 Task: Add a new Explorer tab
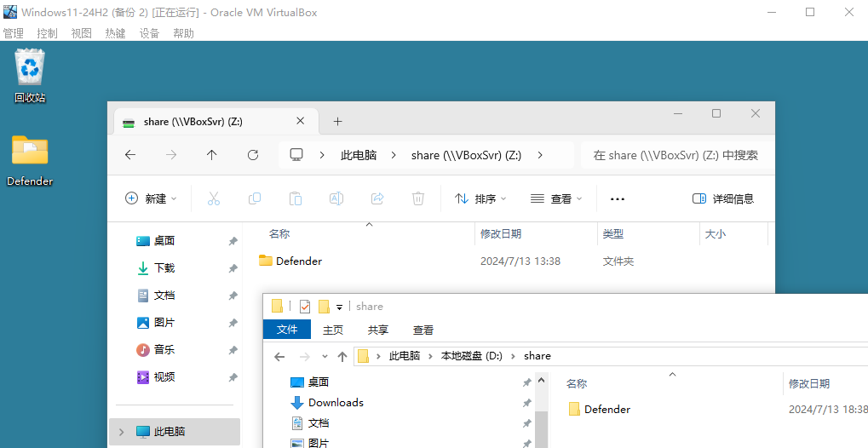337,121
